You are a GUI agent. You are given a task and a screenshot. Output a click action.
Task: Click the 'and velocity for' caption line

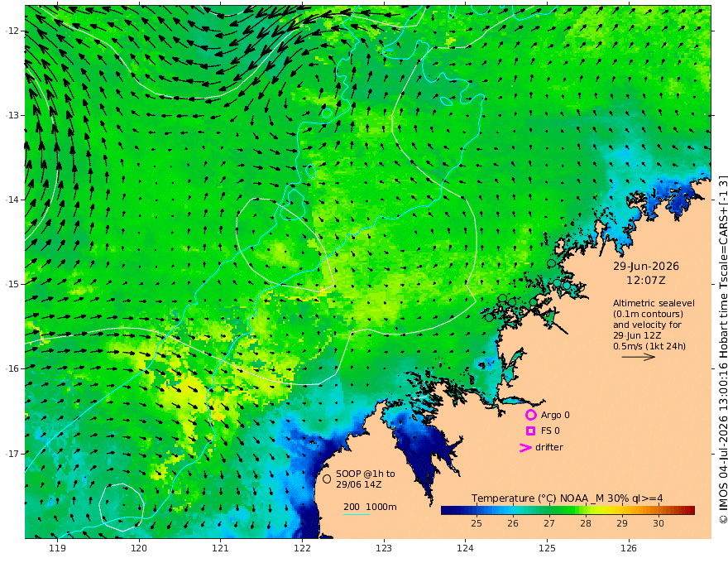(647, 325)
